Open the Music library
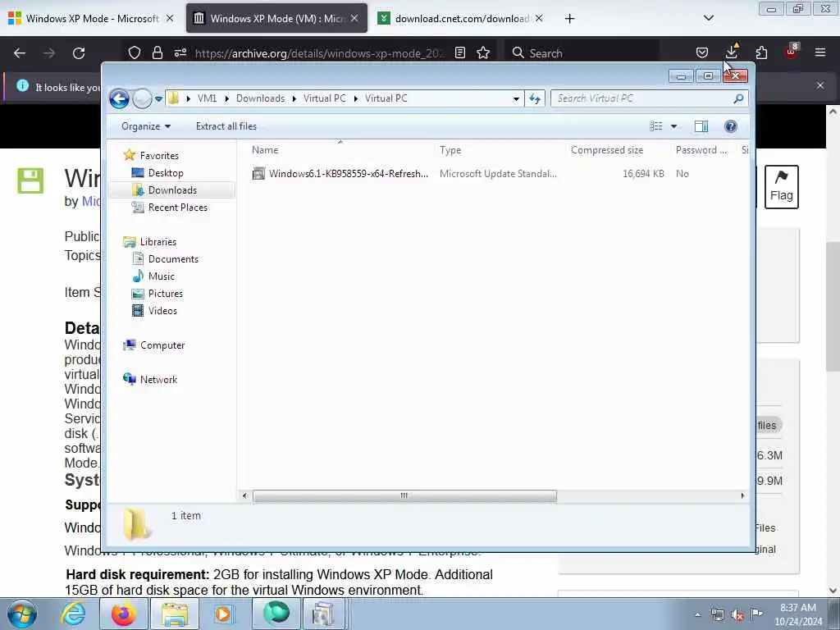The width and height of the screenshot is (840, 630). pyautogui.click(x=162, y=276)
